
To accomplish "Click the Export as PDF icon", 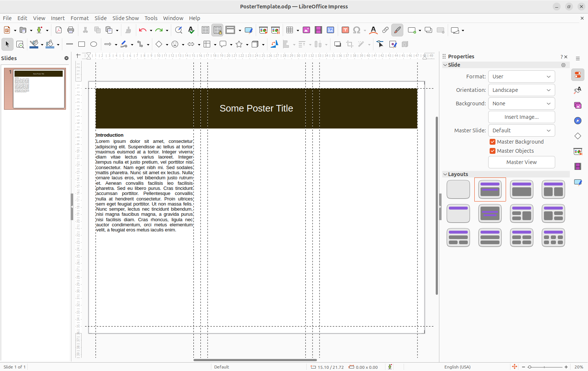I will 58,30.
